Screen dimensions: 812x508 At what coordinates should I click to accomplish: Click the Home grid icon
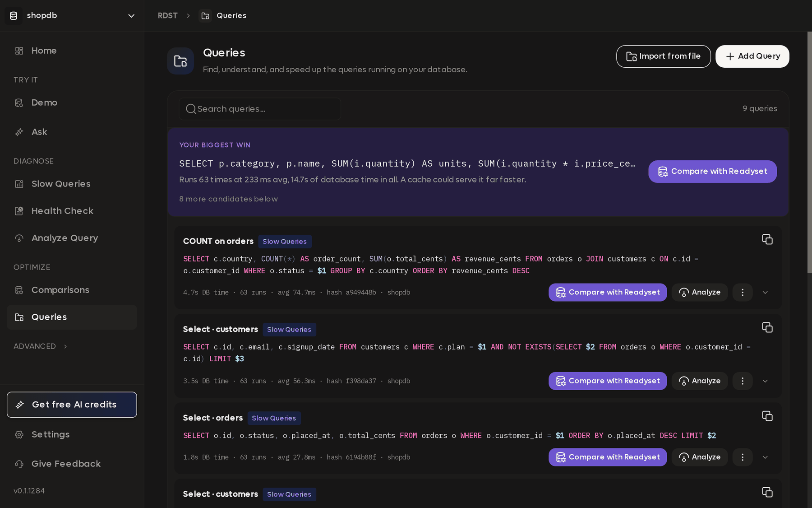point(19,51)
